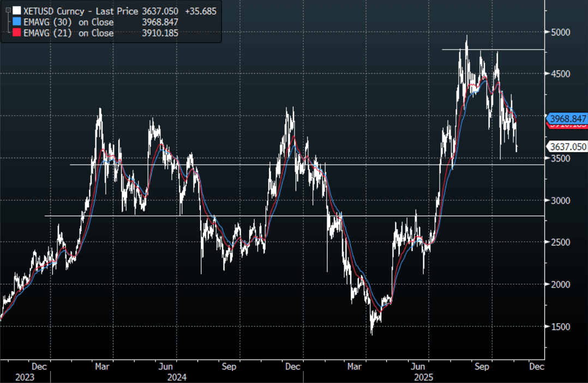Click the 3000 label on price axis
This screenshot has height=383, width=588.
561,200
